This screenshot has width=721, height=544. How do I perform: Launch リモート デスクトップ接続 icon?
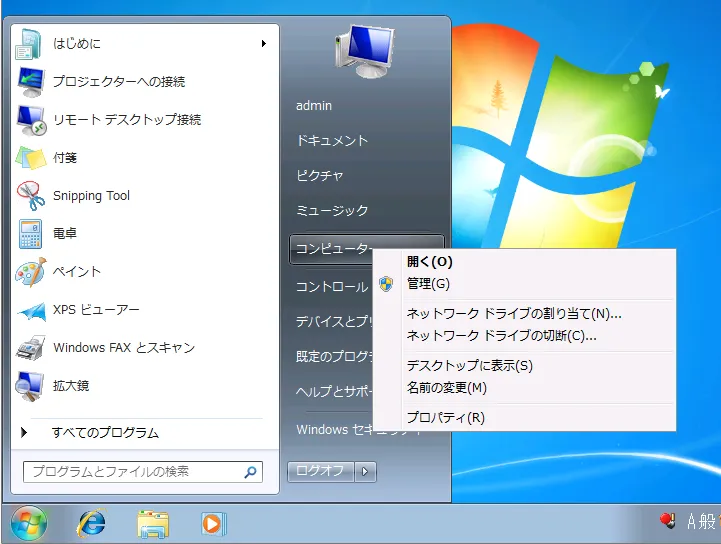pos(31,120)
